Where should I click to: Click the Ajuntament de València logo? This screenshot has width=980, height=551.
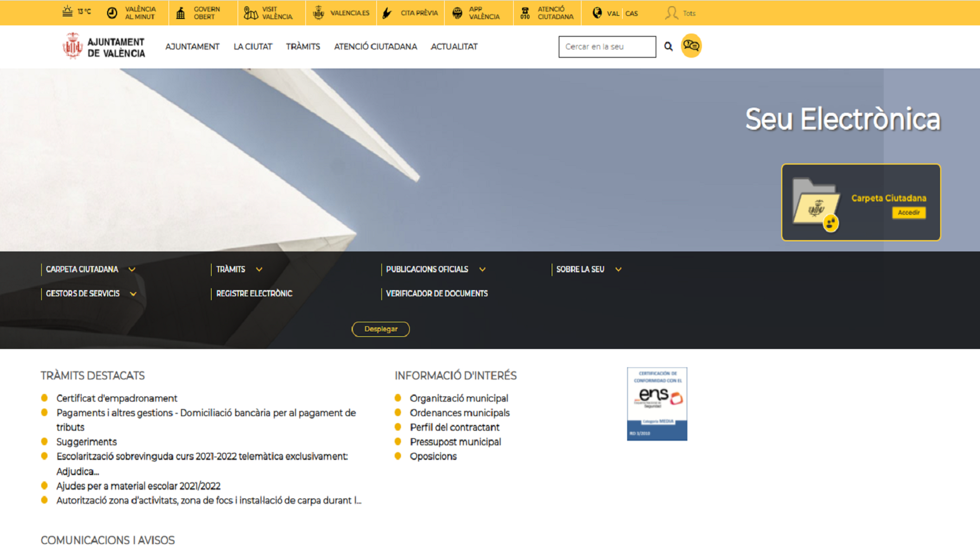tap(104, 47)
